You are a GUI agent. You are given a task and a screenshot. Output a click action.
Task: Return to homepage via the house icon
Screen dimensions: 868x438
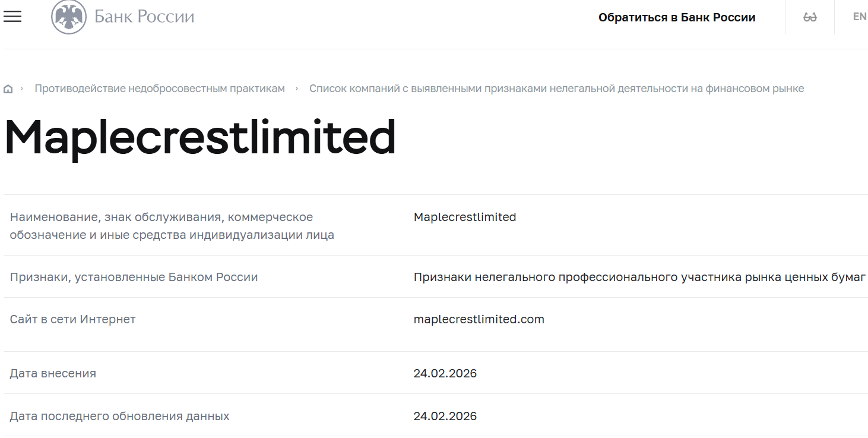8,88
